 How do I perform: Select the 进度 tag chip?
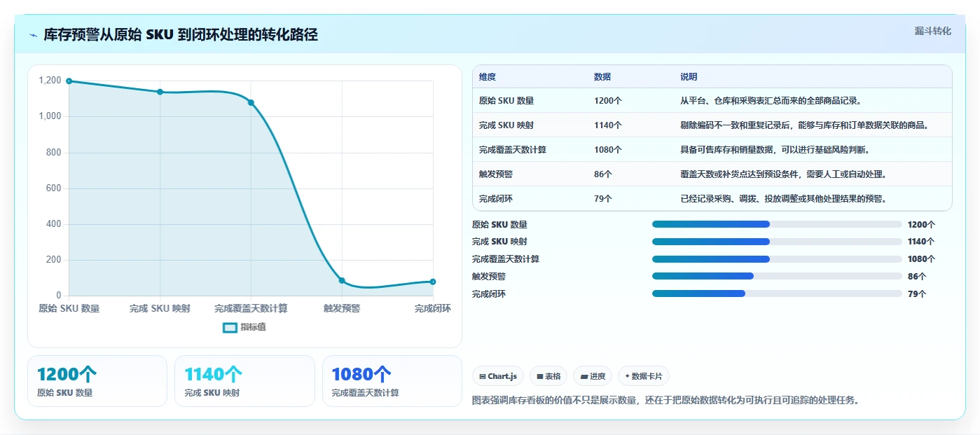pos(593,376)
